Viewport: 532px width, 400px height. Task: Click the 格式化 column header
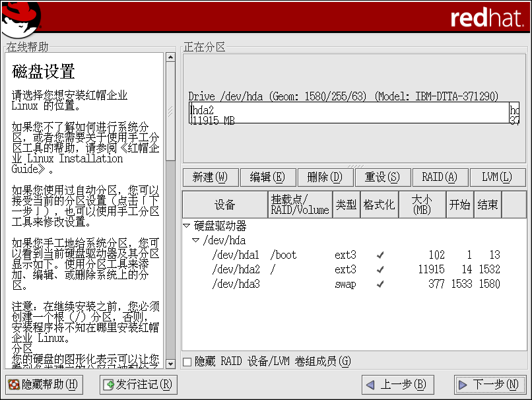point(380,205)
